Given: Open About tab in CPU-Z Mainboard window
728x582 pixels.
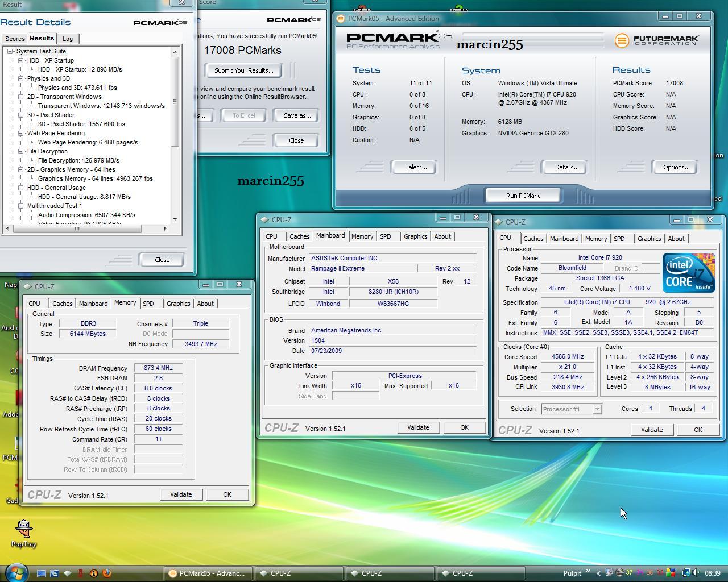Looking at the screenshot, I should pos(442,236).
